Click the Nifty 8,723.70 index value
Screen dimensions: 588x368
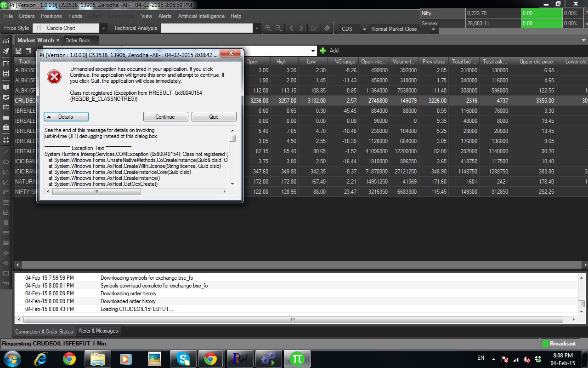pos(476,14)
